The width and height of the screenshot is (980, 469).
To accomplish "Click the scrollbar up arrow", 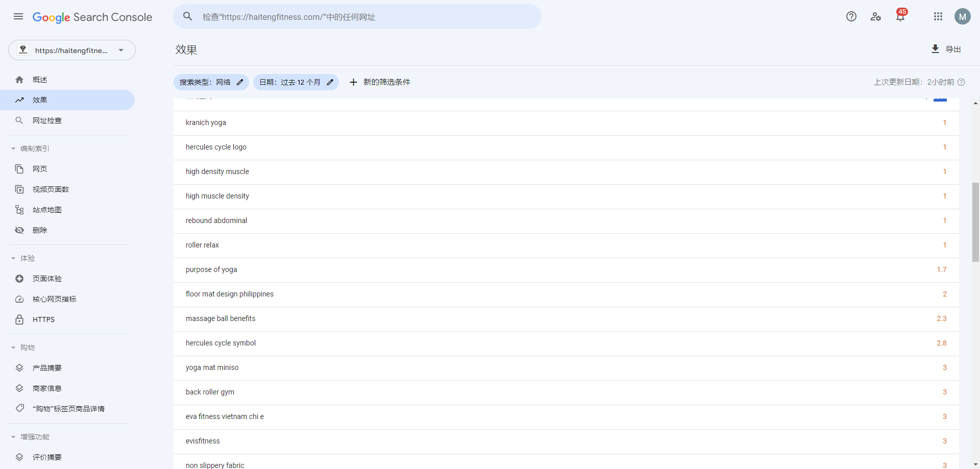I will coord(975,103).
